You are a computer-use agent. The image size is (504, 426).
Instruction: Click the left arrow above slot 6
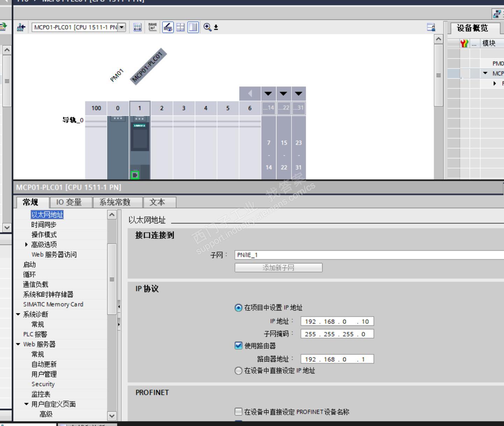(x=250, y=94)
